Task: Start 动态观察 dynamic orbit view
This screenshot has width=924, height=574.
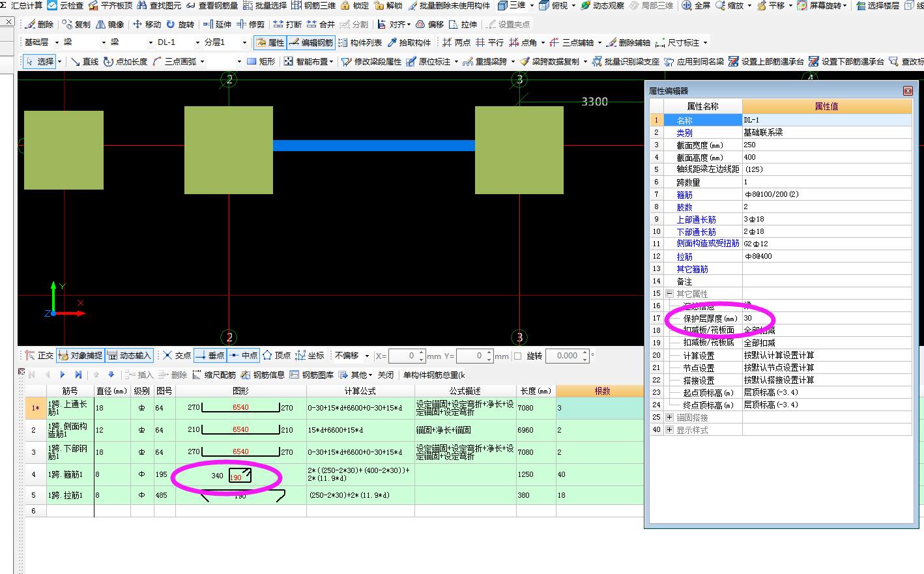Action: pos(602,5)
